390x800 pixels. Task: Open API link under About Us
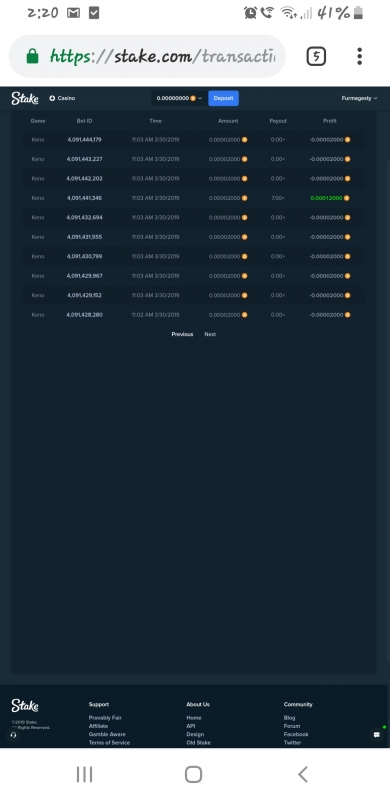click(x=190, y=726)
